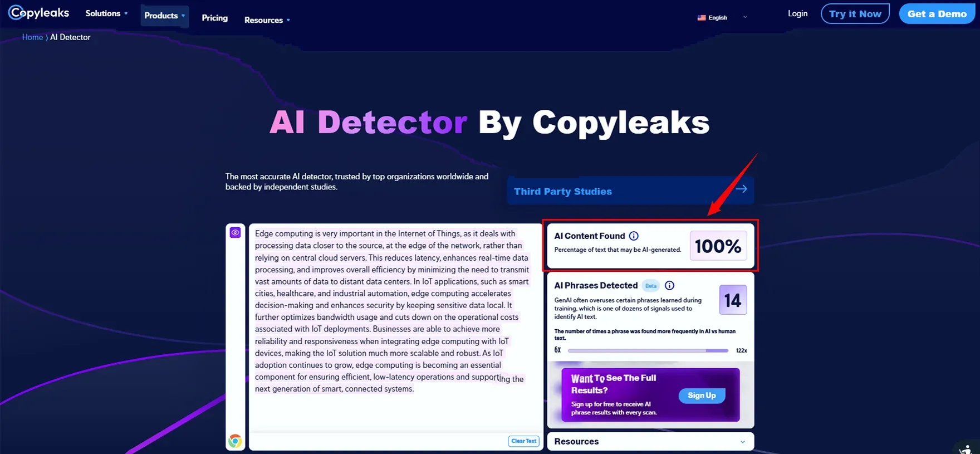
Task: Click the Want To See The Full Results banner
Action: (650, 394)
